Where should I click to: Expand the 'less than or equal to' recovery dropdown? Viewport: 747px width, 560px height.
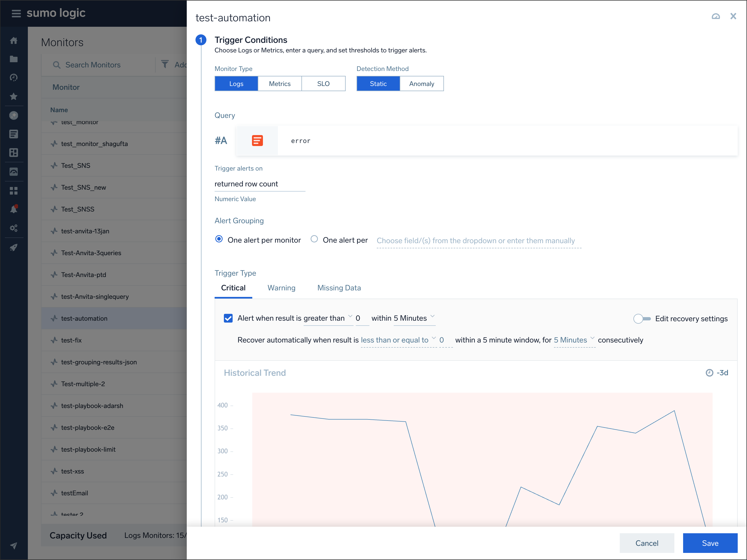click(395, 340)
